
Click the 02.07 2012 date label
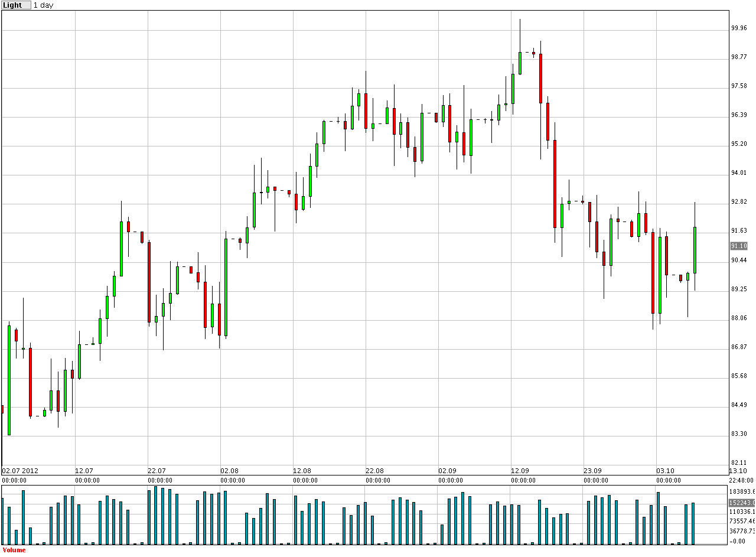[x=20, y=471]
